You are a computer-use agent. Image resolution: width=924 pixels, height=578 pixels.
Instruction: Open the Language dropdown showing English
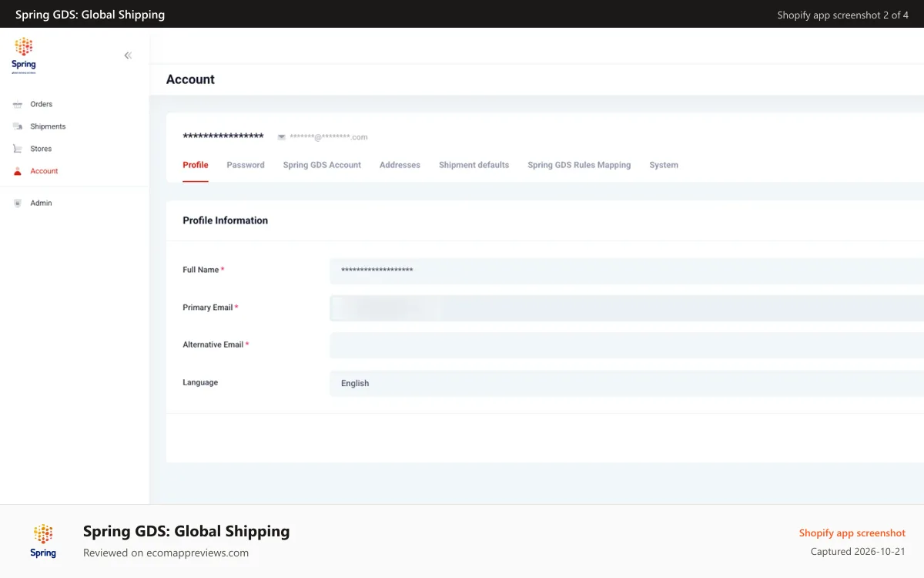627,383
